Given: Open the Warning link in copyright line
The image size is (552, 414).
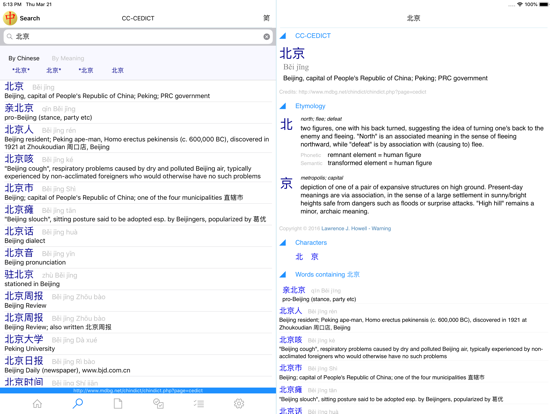Looking at the screenshot, I should coord(381,228).
